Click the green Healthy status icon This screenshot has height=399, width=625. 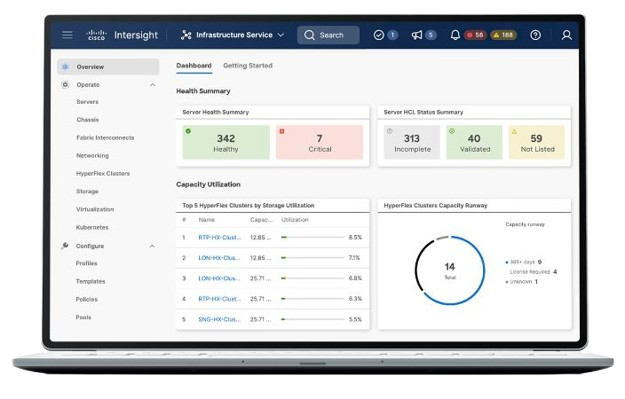pos(188,131)
